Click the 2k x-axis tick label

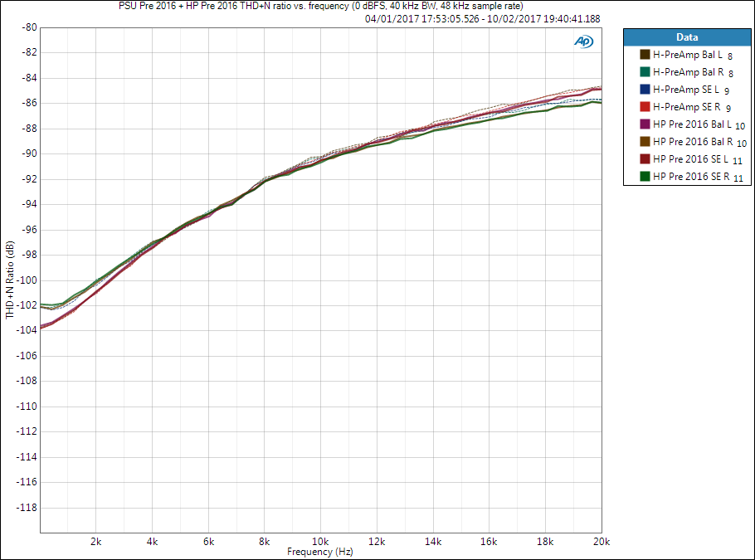pos(95,542)
